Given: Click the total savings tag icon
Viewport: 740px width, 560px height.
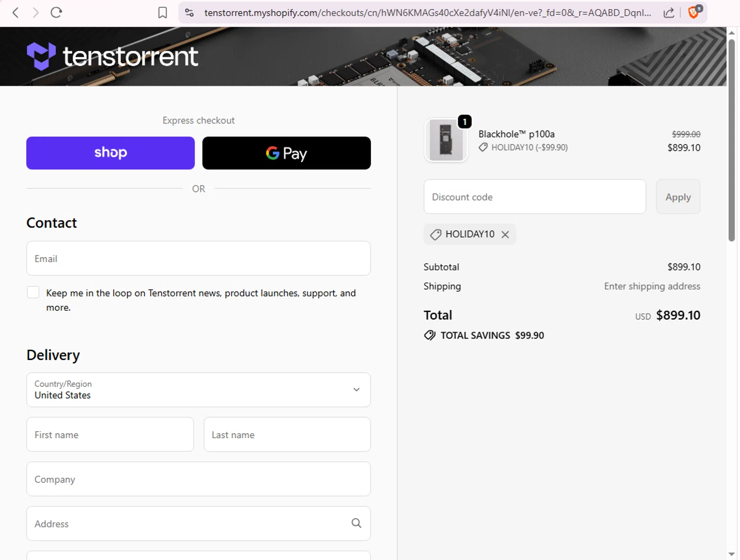Looking at the screenshot, I should tap(430, 336).
